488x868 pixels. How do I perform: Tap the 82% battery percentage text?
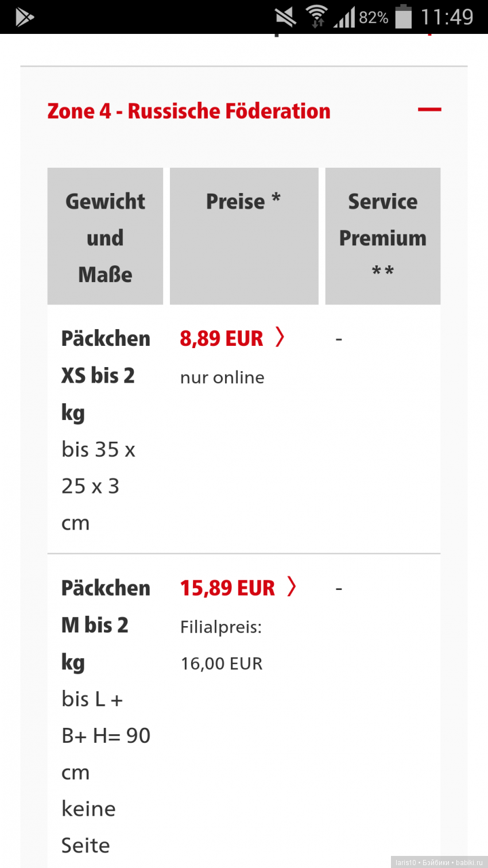[373, 18]
